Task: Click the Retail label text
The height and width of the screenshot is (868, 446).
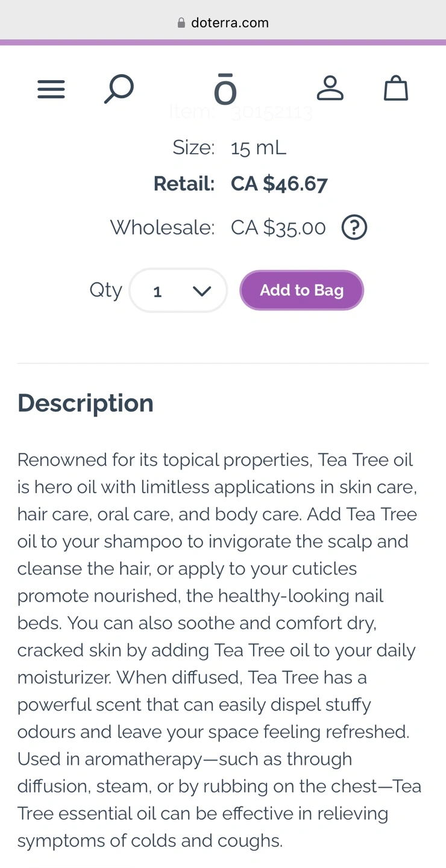Action: coord(184,184)
